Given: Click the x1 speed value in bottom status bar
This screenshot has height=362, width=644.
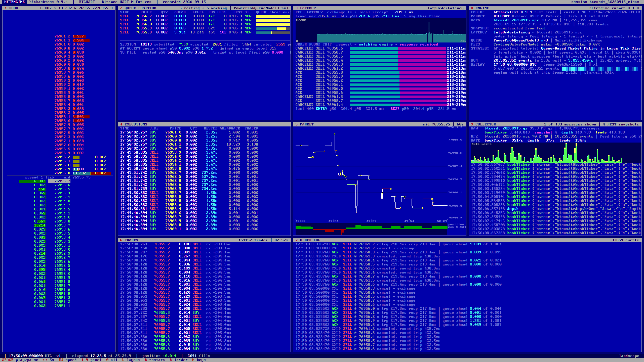Looking at the screenshot, I should (x=59, y=356).
